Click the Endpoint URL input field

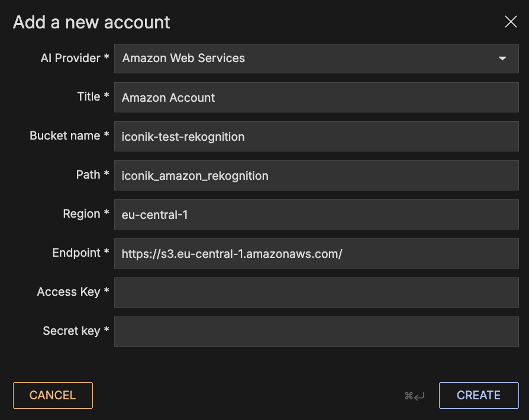click(316, 254)
